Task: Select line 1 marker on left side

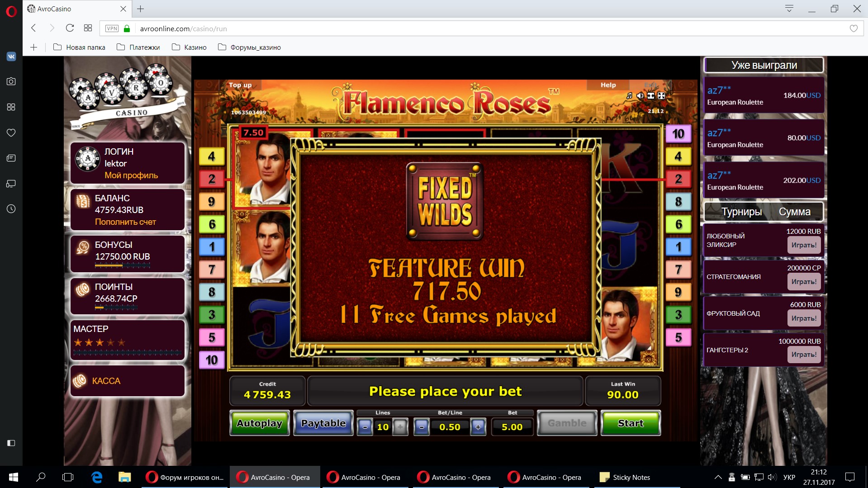Action: 212,247
